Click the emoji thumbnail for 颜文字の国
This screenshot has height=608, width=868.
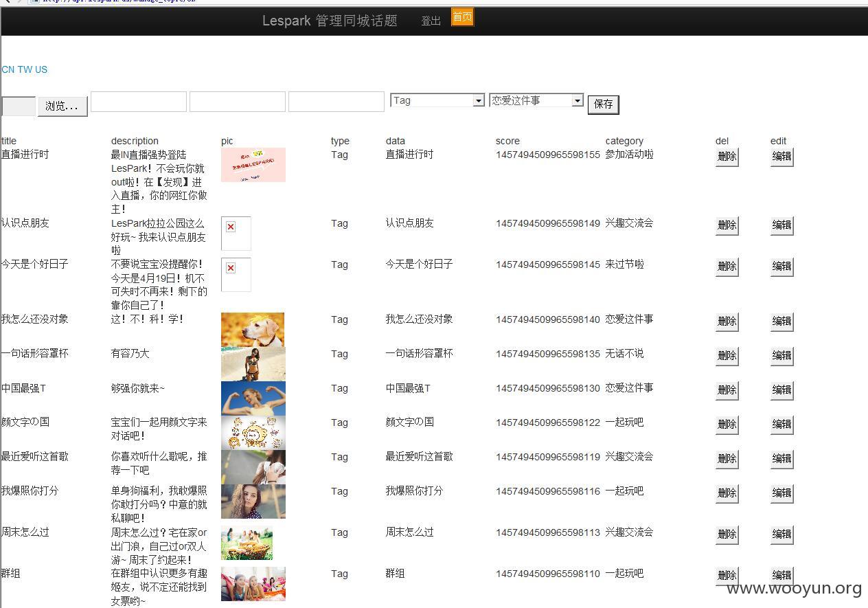[x=253, y=433]
